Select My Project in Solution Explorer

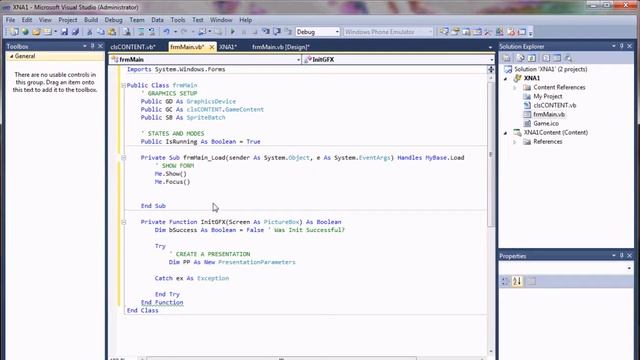pos(548,96)
